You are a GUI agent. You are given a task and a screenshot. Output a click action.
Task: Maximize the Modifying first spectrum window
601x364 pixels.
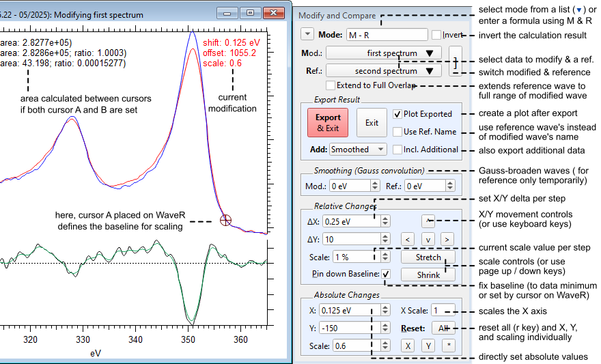point(250,13)
